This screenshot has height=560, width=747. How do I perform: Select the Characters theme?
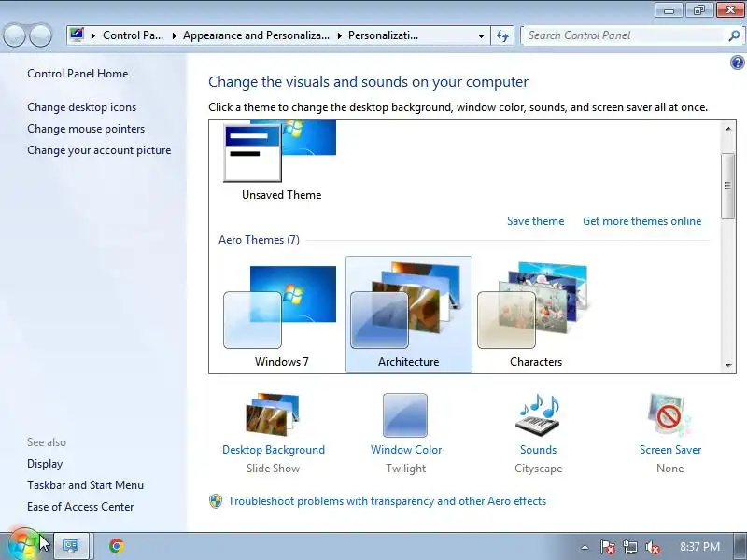coord(535,316)
